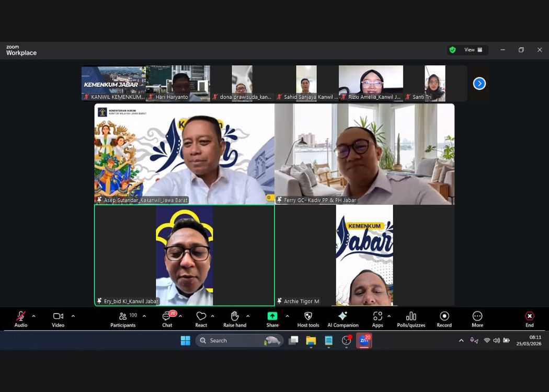Click the Raise hand icon

coord(235,319)
